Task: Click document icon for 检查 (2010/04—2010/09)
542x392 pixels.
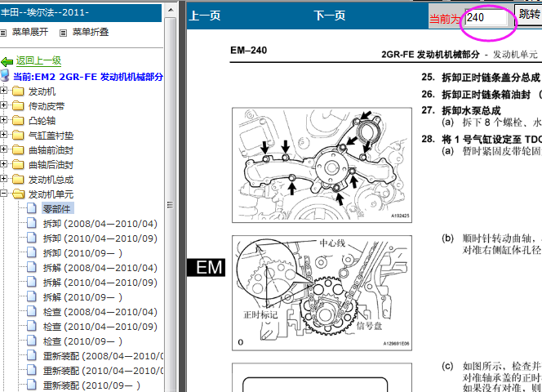Action: [x=32, y=326]
